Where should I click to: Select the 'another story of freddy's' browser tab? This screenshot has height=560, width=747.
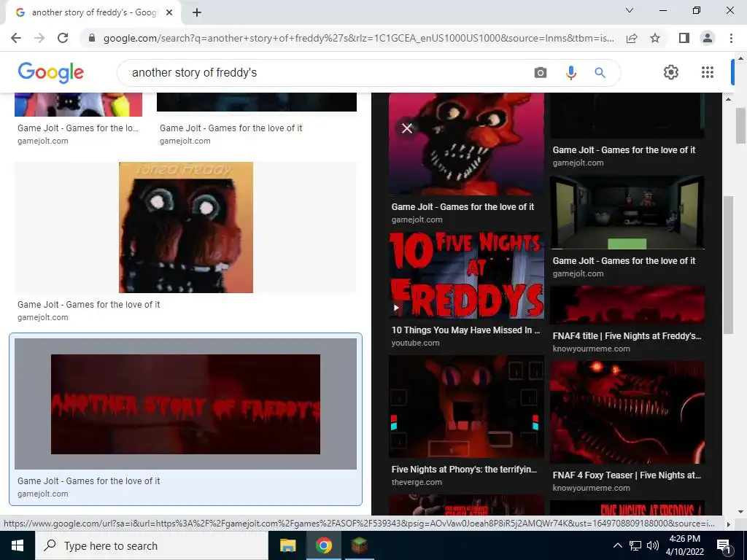[93, 13]
